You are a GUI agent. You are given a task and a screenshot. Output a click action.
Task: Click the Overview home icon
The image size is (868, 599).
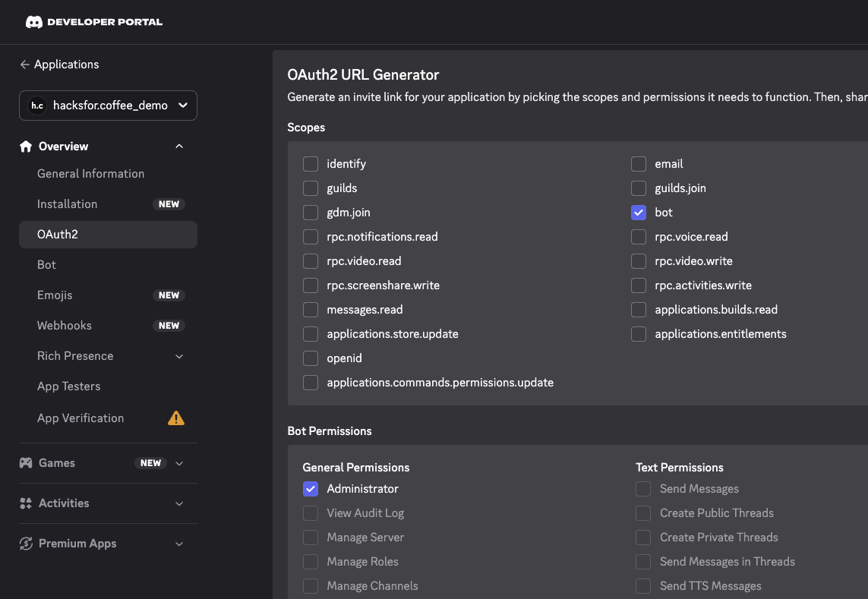click(26, 147)
